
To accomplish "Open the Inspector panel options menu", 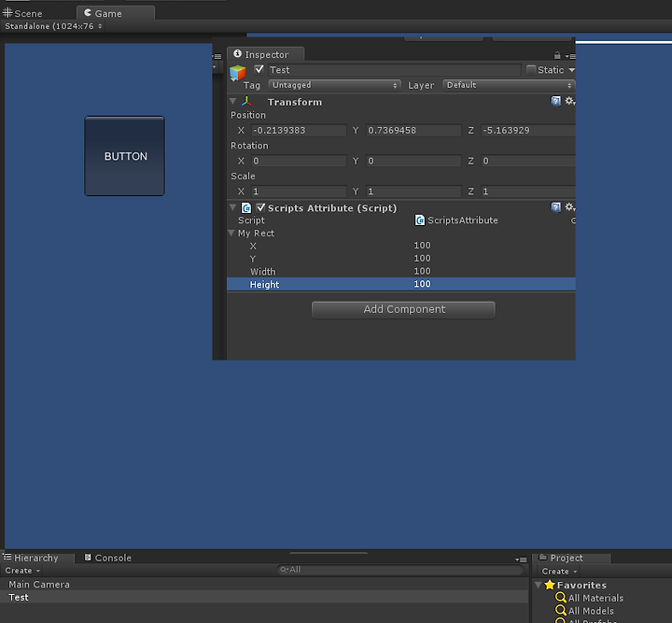I will [x=570, y=56].
